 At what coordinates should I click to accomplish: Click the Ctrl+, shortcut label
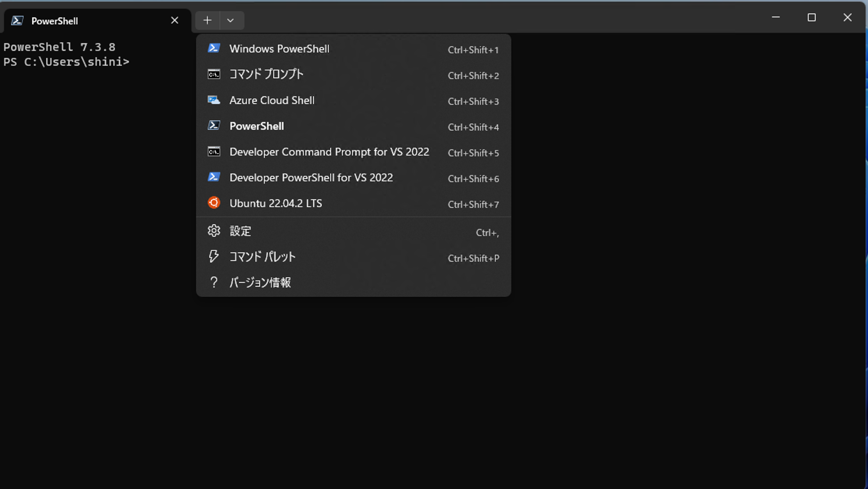point(487,233)
